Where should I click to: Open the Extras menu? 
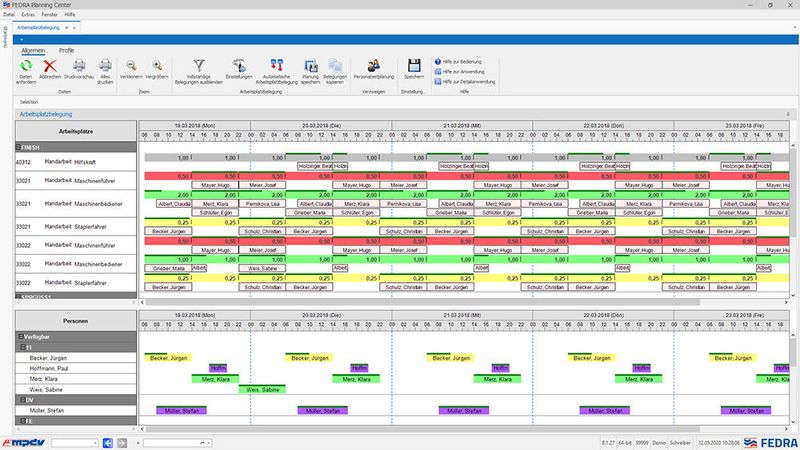[x=28, y=15]
